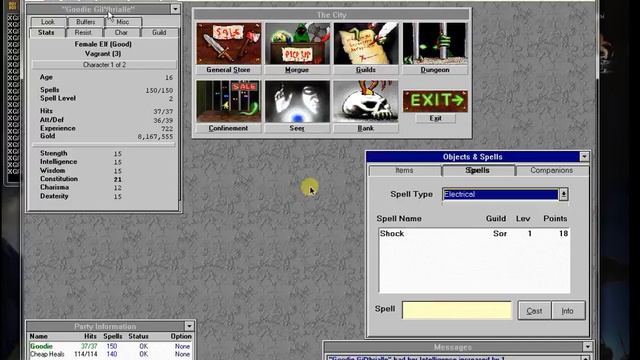Click the Female Elf (Good) text
This screenshot has height=360, width=640.
coord(103,44)
